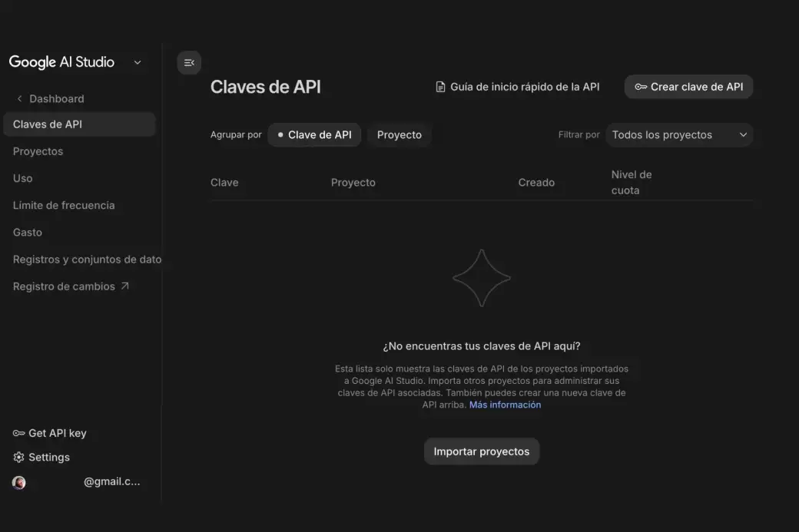Open the Más información link
799x532 pixels.
pyautogui.click(x=504, y=404)
